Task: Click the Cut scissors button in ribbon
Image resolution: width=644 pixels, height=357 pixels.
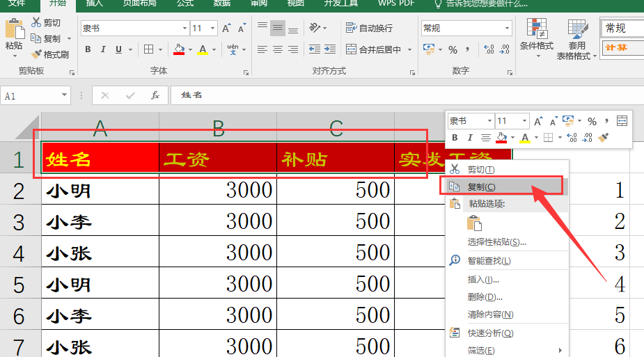Action: click(46, 22)
